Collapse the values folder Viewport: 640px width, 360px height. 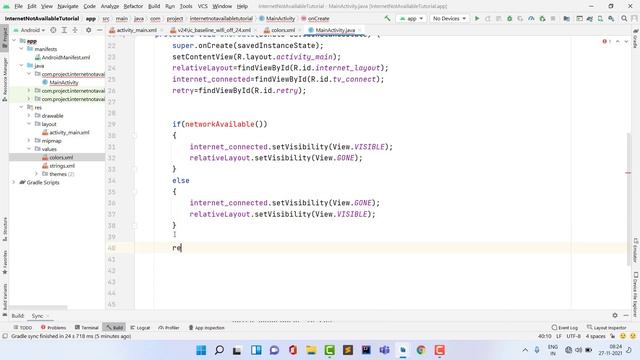[29, 149]
